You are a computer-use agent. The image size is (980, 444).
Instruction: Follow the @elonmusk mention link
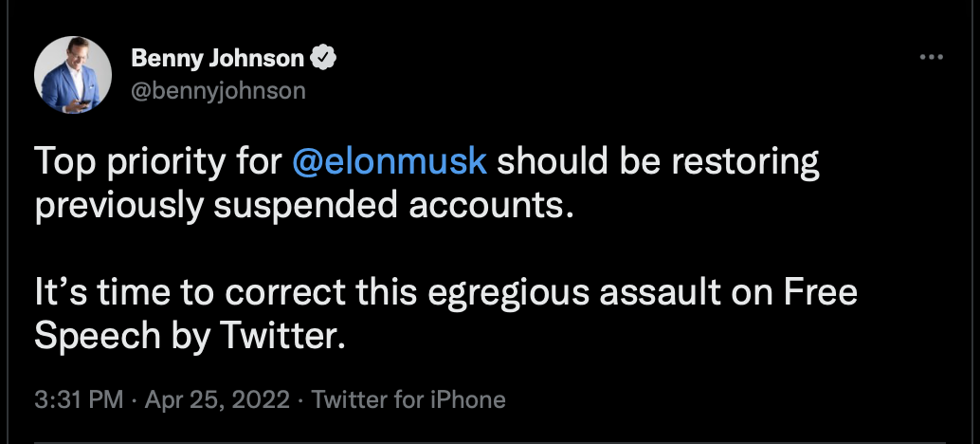(x=390, y=160)
